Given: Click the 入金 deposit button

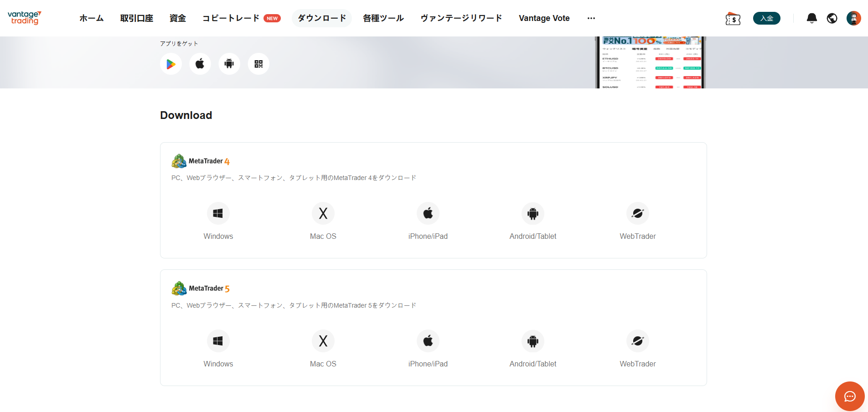Looking at the screenshot, I should click(x=766, y=18).
